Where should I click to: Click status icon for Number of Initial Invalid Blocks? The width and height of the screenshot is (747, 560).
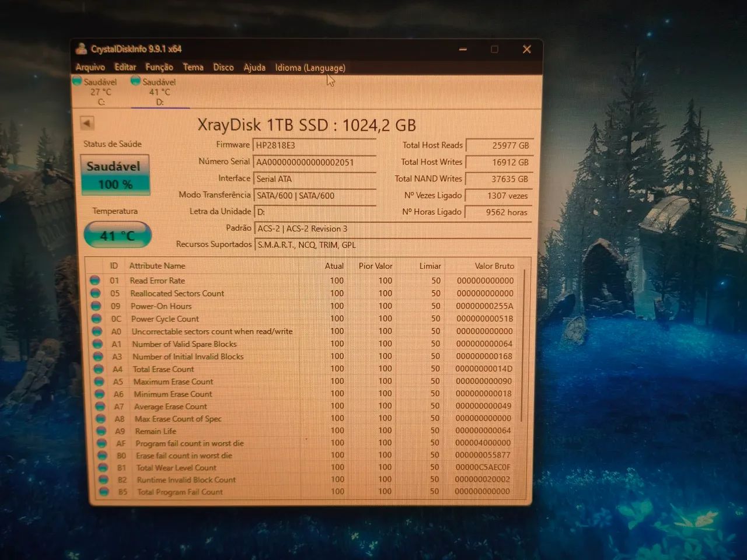coord(98,356)
